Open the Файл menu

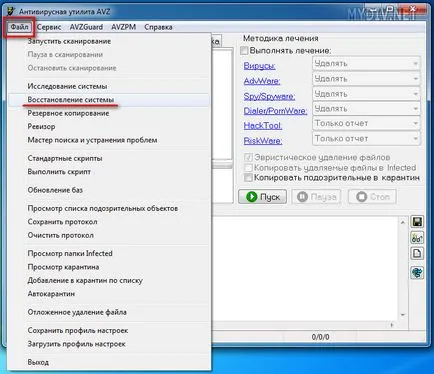[x=19, y=27]
